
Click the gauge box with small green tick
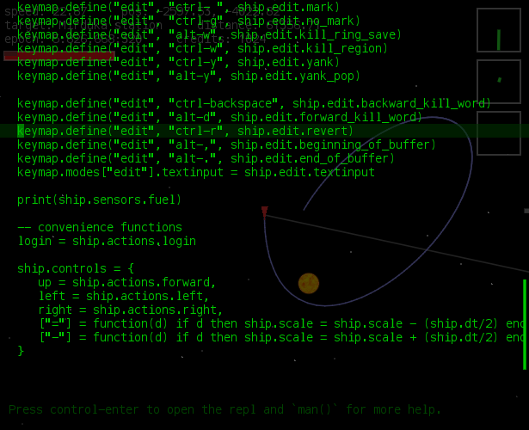[x=499, y=82]
